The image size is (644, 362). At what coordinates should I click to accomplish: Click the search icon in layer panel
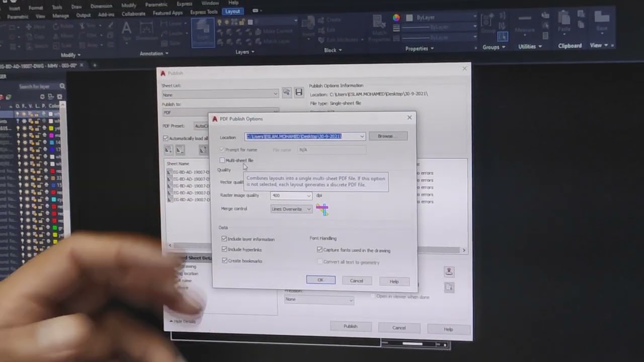coord(62,86)
